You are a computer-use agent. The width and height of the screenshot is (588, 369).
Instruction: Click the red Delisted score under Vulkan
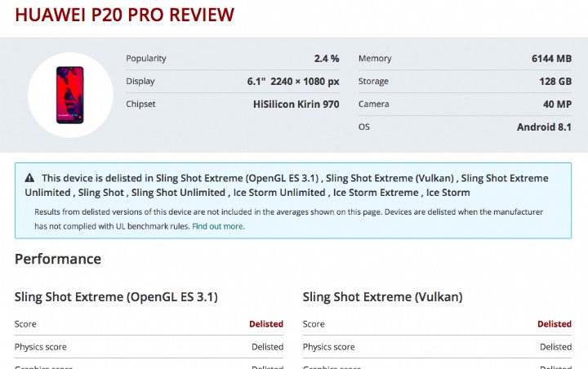coord(555,324)
